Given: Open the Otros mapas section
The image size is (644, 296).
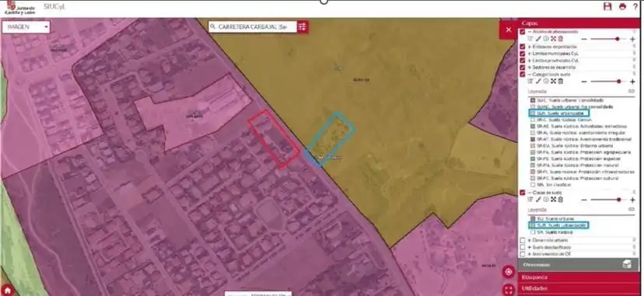Looking at the screenshot, I should pyautogui.click(x=579, y=264).
